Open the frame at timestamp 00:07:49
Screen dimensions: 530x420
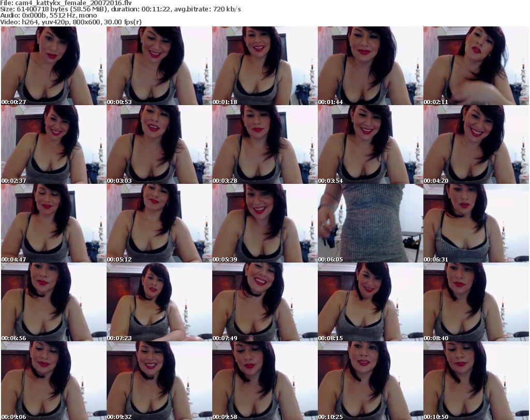tap(264, 302)
